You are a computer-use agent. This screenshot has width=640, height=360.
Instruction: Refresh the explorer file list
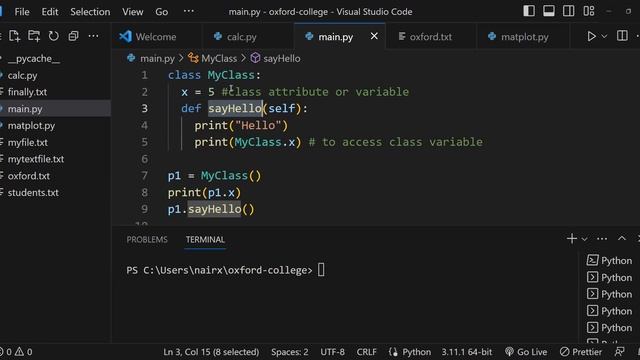click(x=53, y=36)
